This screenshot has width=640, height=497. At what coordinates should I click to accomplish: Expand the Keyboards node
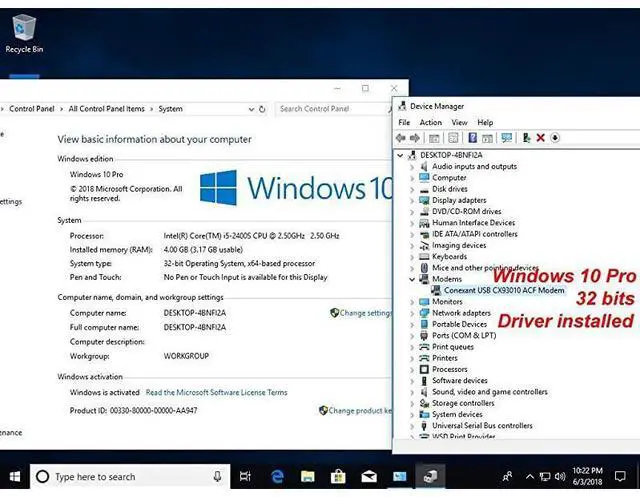point(412,257)
